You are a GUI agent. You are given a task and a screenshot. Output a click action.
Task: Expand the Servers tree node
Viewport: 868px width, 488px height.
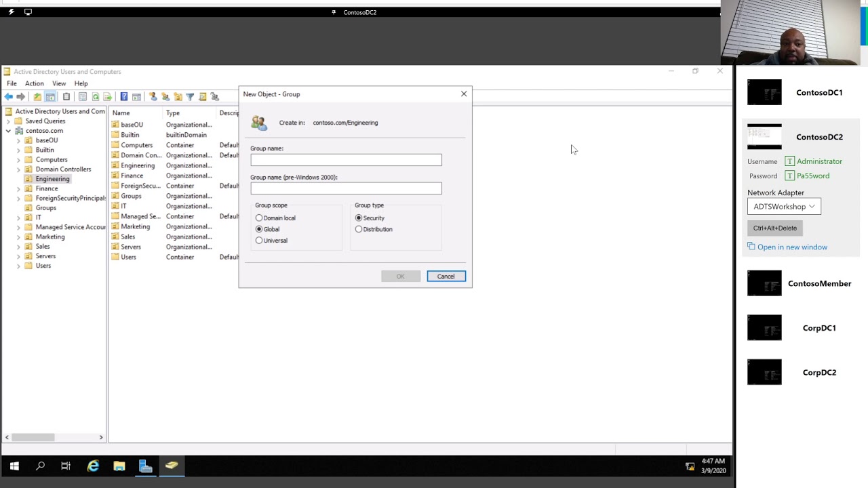pyautogui.click(x=18, y=256)
